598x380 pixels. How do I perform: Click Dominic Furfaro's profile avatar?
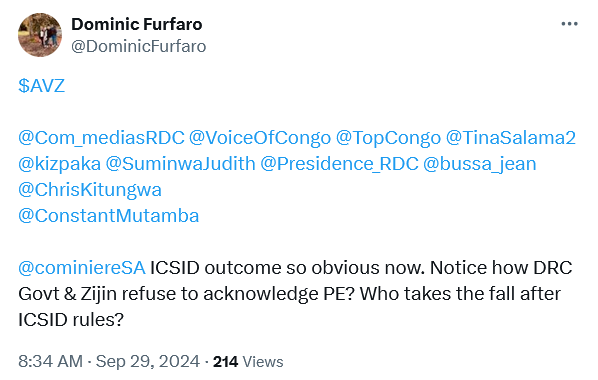[40, 35]
